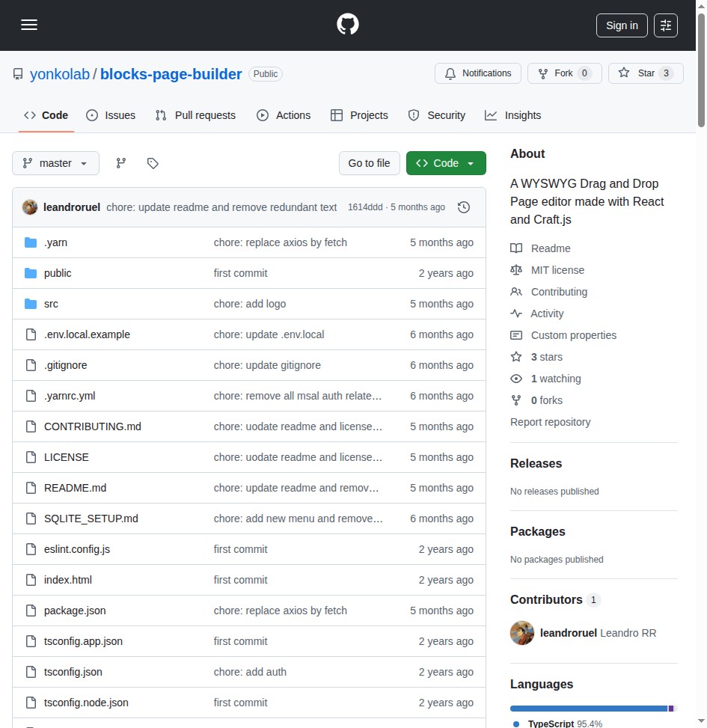707x728 pixels.
Task: Open the Issues tab
Action: [x=111, y=115]
